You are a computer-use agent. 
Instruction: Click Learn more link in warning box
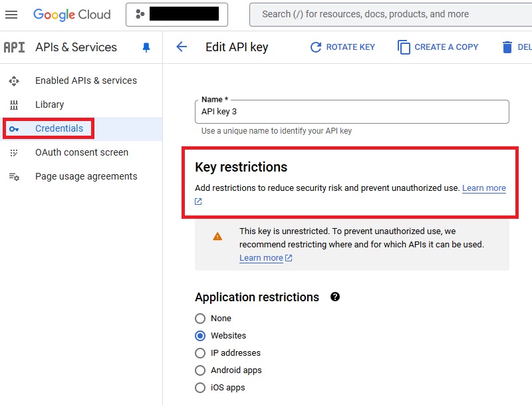[x=261, y=258]
